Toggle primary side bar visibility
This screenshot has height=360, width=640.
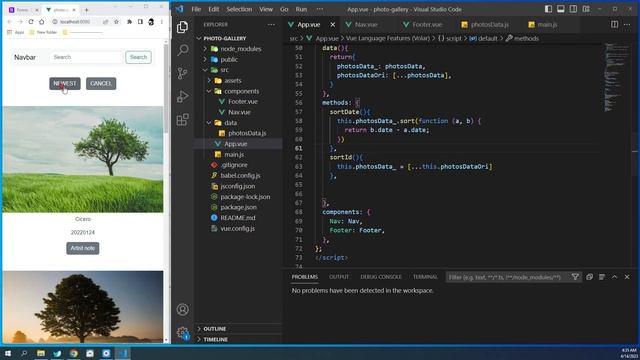pos(549,9)
